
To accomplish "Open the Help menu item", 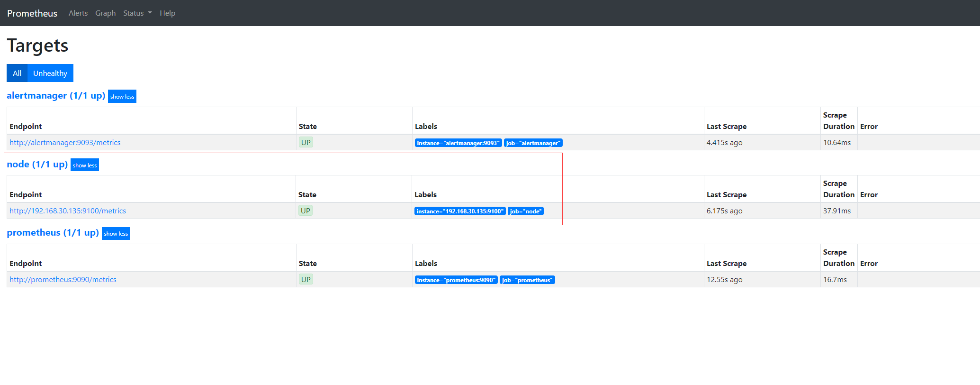I will point(167,13).
